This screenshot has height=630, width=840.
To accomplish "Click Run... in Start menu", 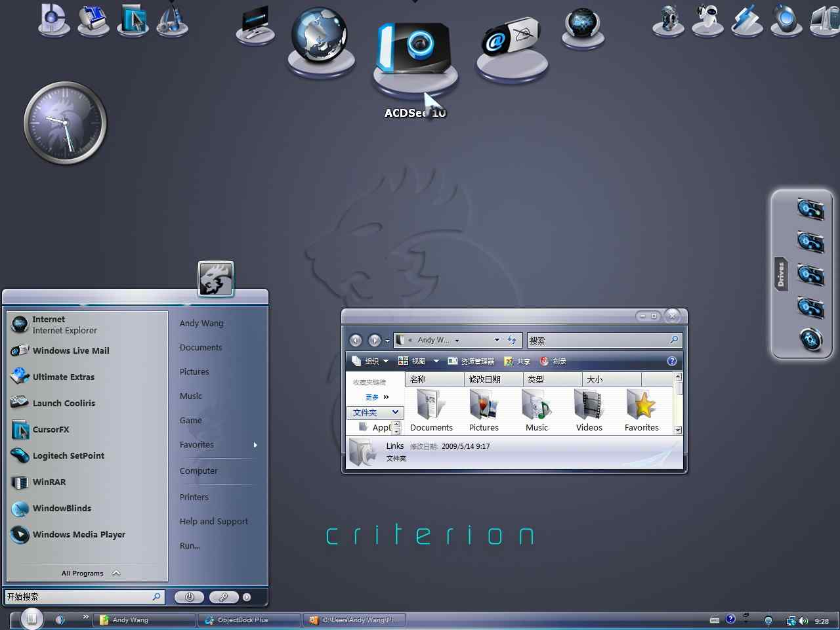I will pos(190,545).
